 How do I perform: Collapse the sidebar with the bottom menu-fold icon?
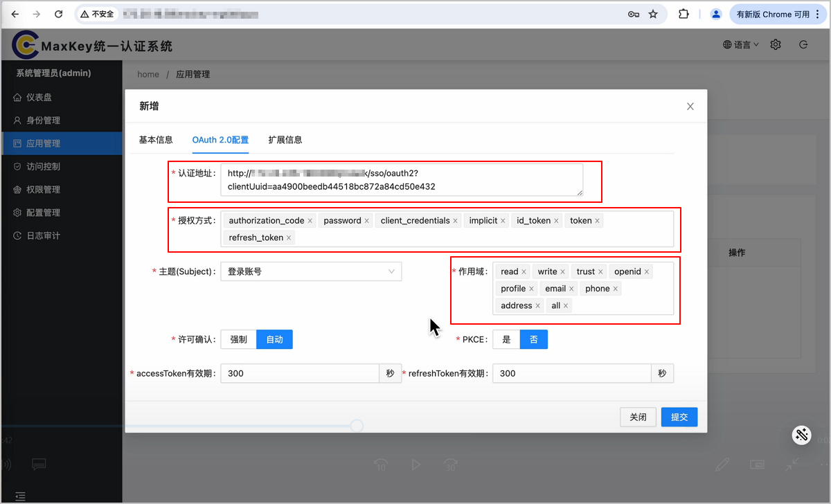click(21, 496)
